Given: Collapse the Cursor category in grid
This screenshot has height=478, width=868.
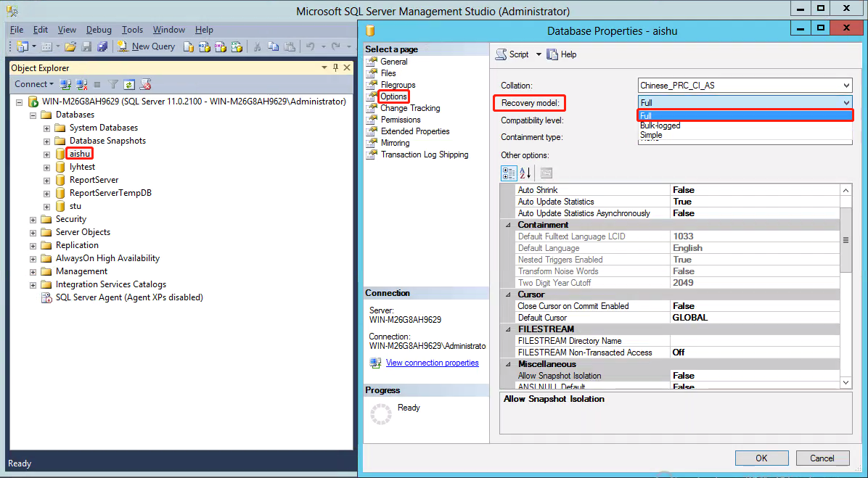Looking at the screenshot, I should (508, 295).
